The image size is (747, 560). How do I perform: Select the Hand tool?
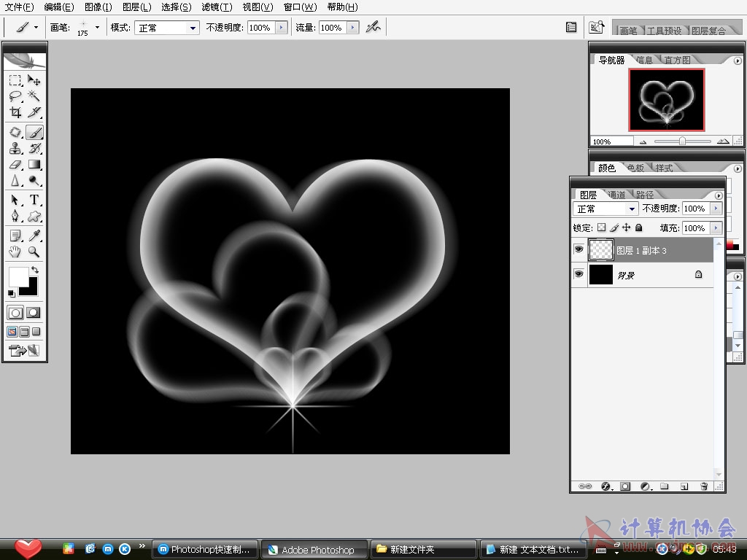point(15,252)
